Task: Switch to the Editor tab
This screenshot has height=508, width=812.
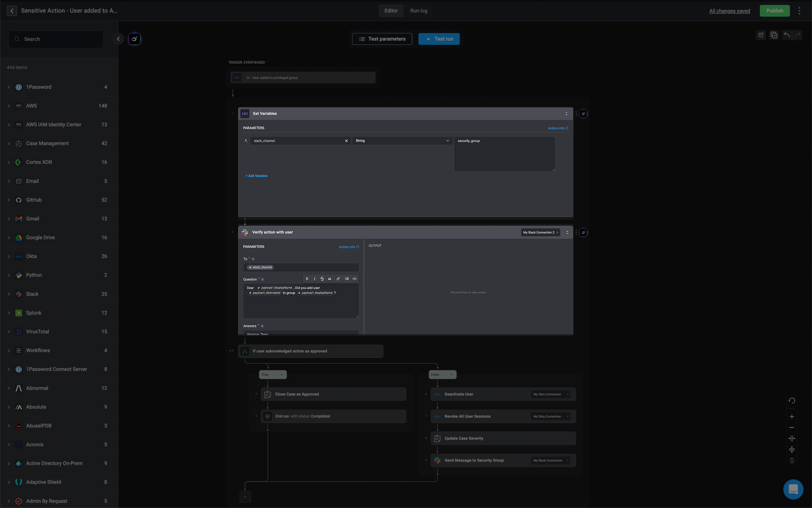Action: pyautogui.click(x=391, y=11)
